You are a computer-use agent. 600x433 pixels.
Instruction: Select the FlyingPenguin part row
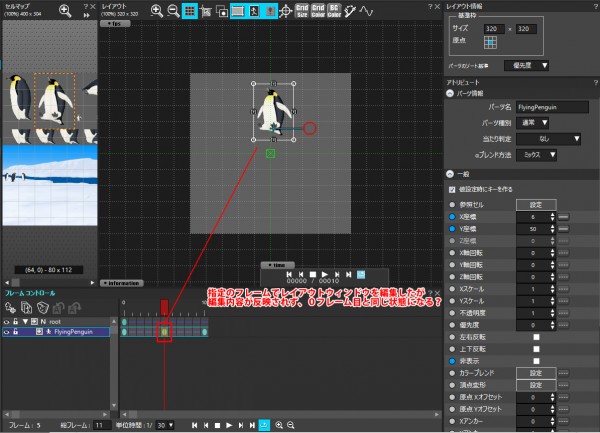(56, 332)
